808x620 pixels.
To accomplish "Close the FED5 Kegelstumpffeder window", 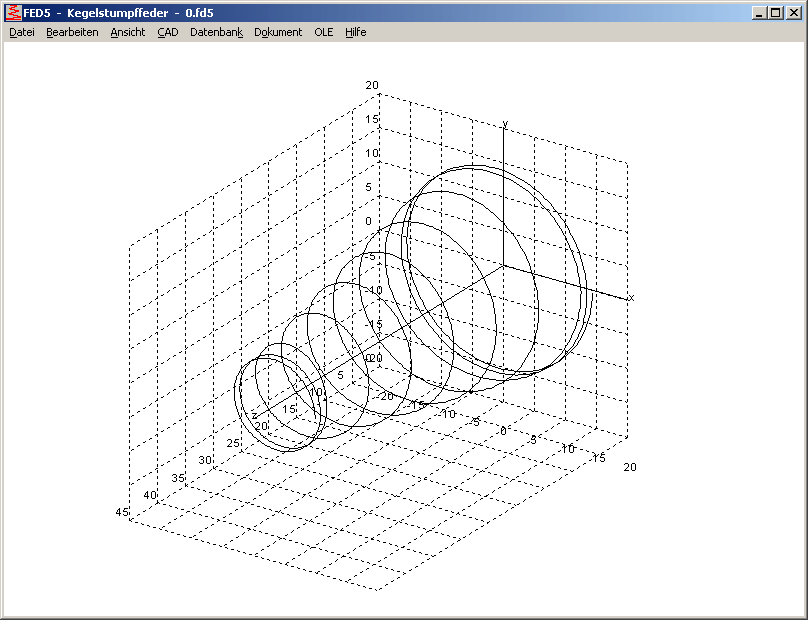I will pos(794,13).
